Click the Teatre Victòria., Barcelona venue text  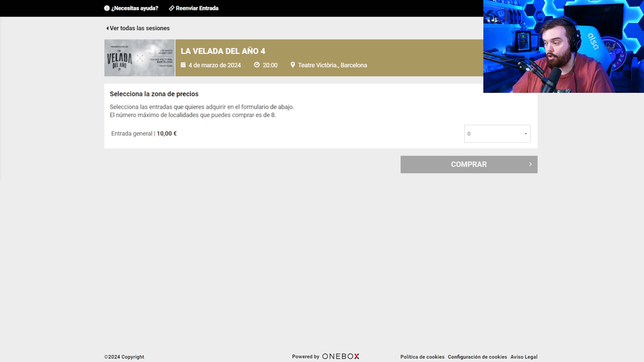pyautogui.click(x=332, y=65)
